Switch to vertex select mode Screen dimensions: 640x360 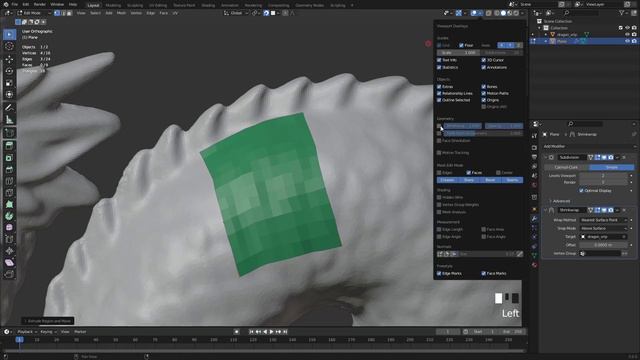pyautogui.click(x=57, y=13)
